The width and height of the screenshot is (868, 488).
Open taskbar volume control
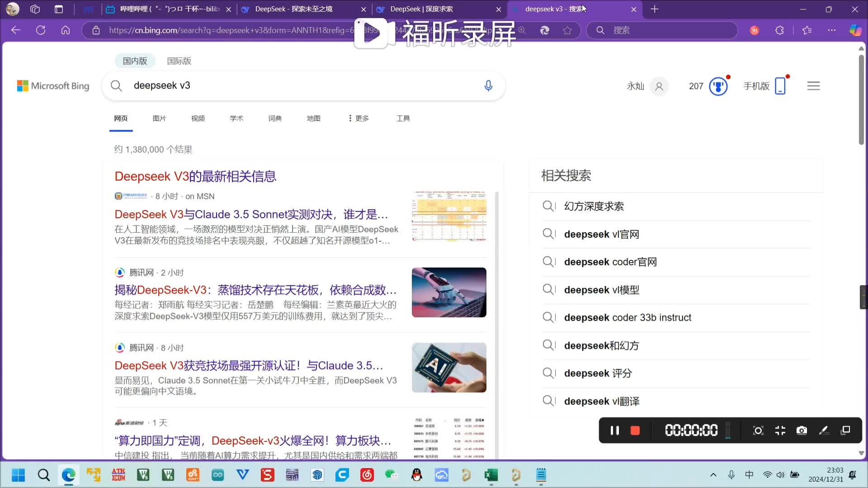[x=780, y=475]
